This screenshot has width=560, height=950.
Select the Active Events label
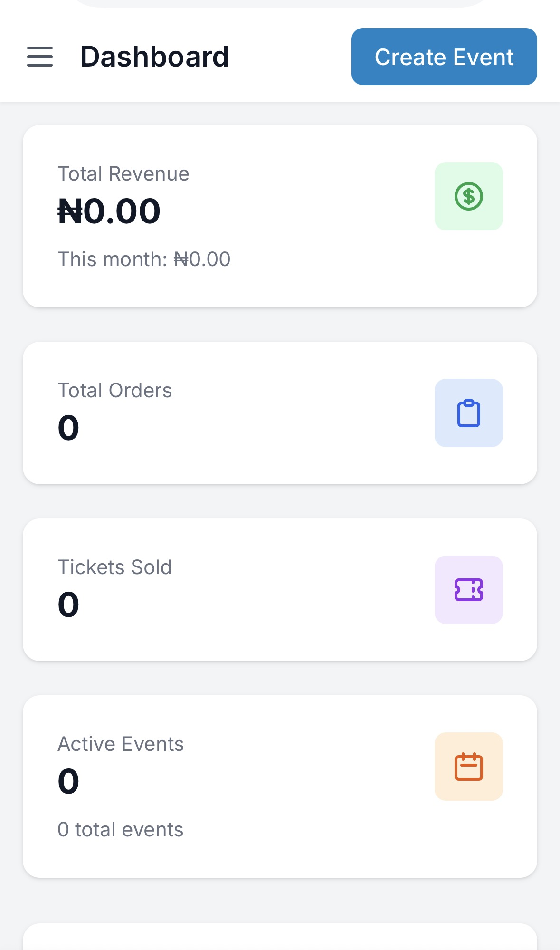coord(121,744)
